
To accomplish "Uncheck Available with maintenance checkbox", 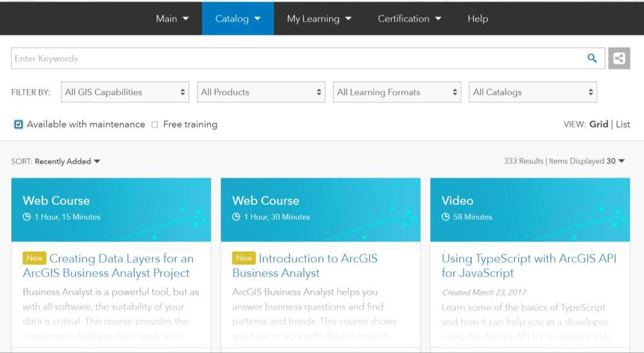I will (x=18, y=124).
